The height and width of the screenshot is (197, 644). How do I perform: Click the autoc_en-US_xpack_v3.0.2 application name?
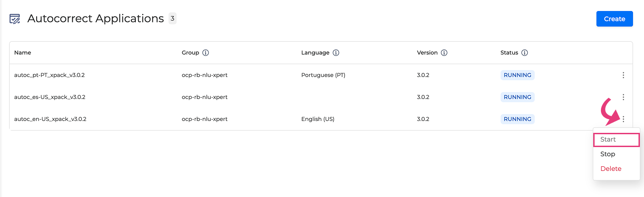pos(50,119)
